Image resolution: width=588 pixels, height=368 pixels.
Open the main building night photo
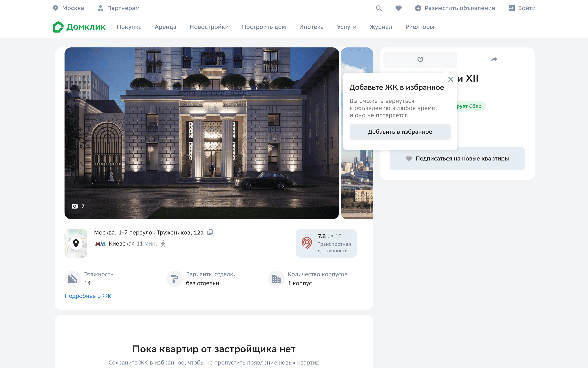click(202, 133)
